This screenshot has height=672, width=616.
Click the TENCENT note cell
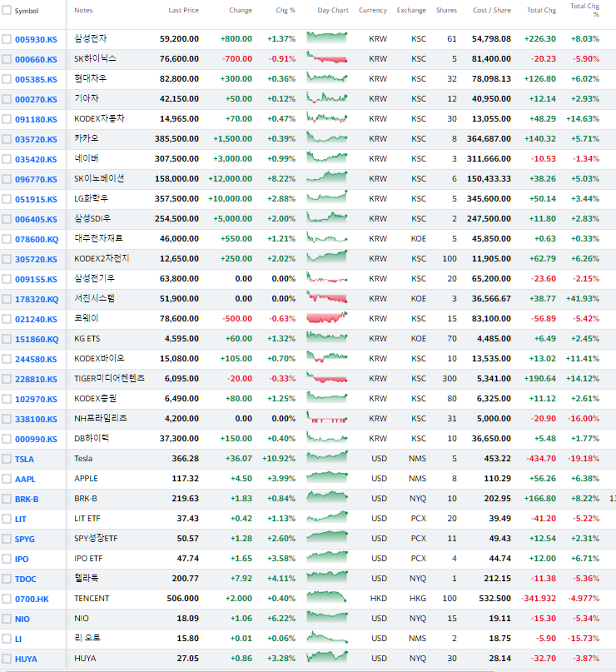click(x=92, y=598)
